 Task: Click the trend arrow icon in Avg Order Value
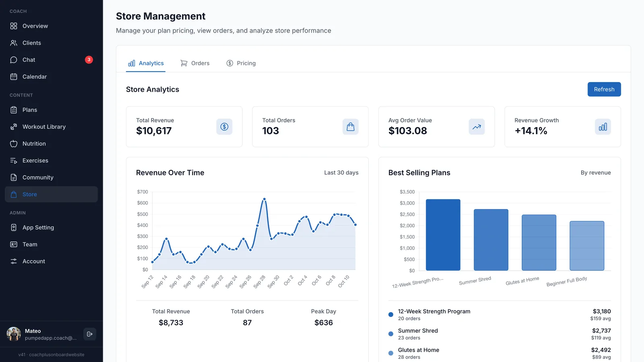tap(477, 127)
